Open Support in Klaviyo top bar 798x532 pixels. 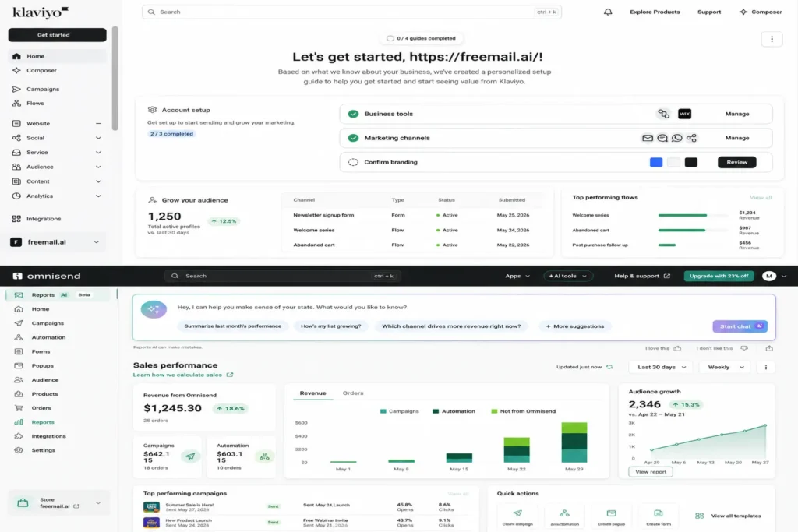pyautogui.click(x=709, y=12)
